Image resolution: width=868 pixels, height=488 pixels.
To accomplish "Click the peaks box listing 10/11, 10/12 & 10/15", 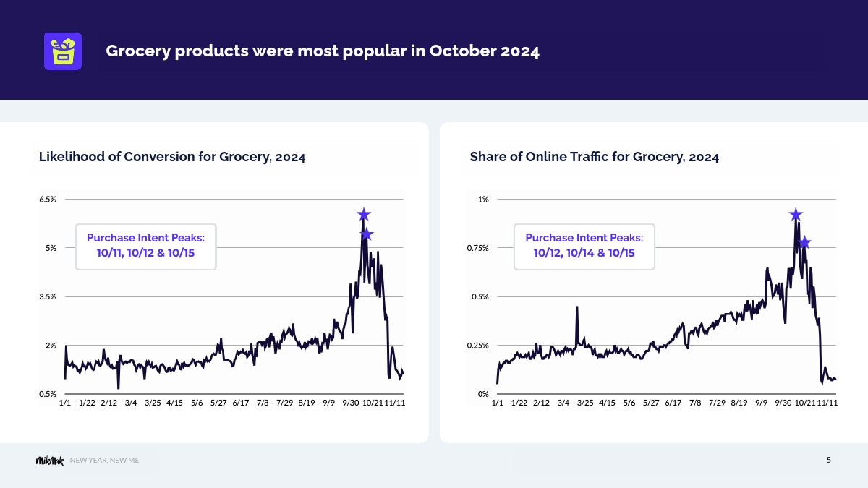I will pos(146,247).
